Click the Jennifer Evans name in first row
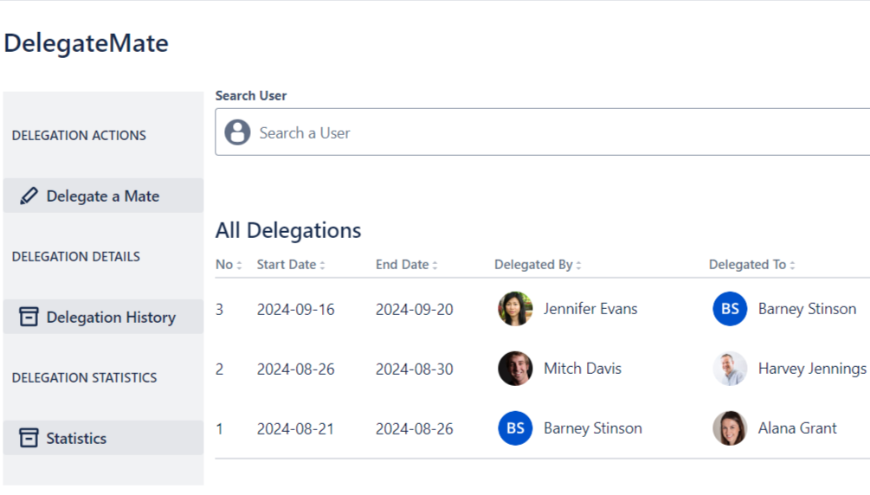870x495 pixels. [590, 309]
